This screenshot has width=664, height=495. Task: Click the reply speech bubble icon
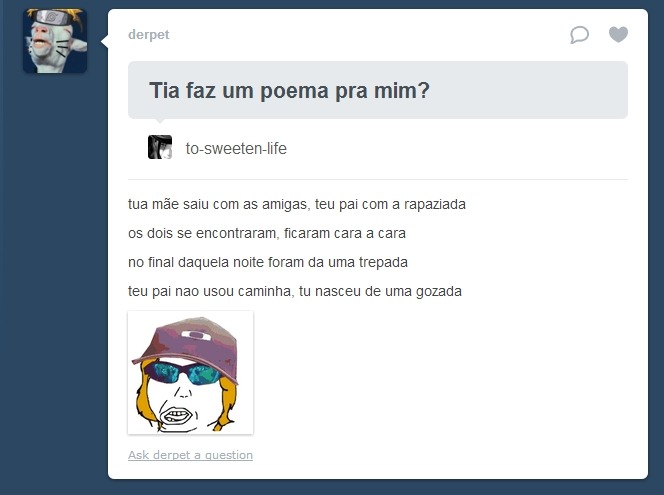click(579, 35)
